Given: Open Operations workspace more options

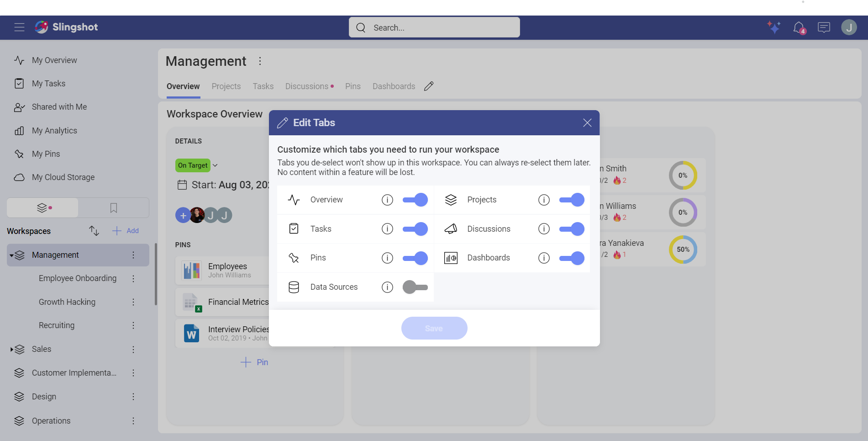Looking at the screenshot, I should point(133,421).
